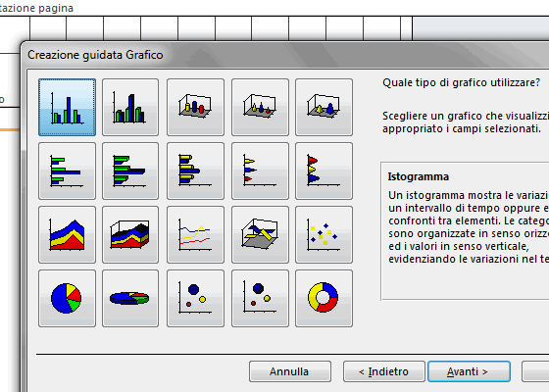Select the XY scatter chart
This screenshot has height=392, width=549.
click(324, 234)
